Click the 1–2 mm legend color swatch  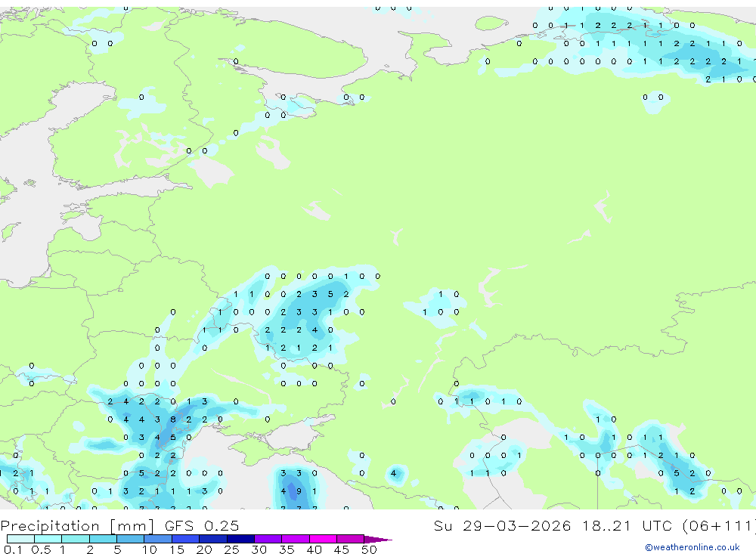(x=76, y=539)
